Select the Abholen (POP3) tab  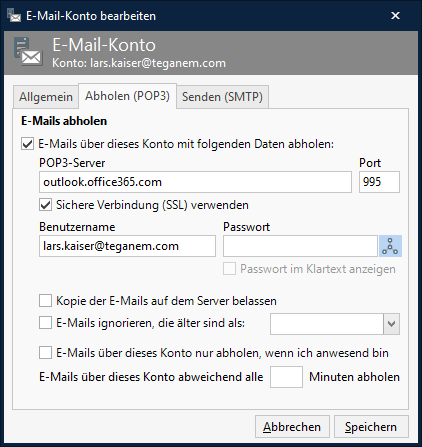pyautogui.click(x=127, y=96)
